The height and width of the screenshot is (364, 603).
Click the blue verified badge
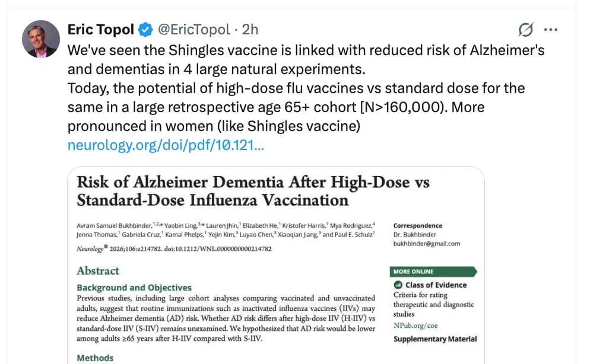(145, 29)
